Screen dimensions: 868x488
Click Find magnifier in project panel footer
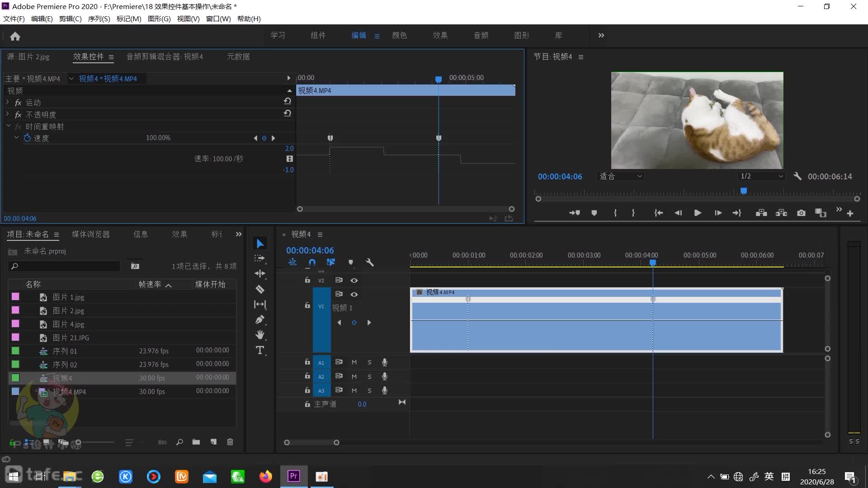179,442
